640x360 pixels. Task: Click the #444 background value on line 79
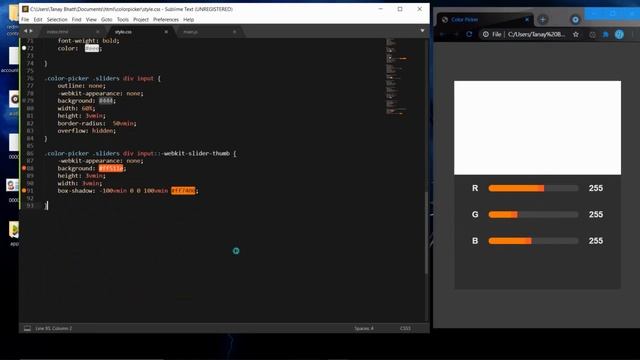click(106, 101)
